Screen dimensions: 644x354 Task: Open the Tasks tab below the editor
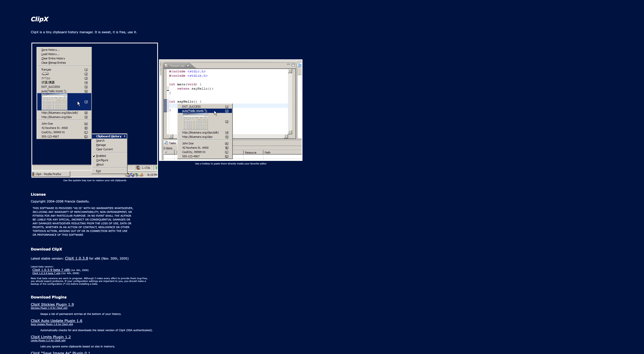click(170, 143)
